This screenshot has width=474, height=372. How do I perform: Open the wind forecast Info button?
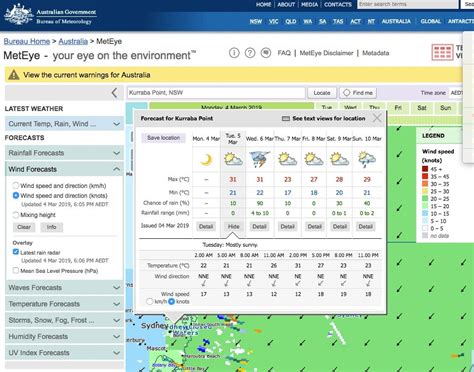[x=52, y=227]
